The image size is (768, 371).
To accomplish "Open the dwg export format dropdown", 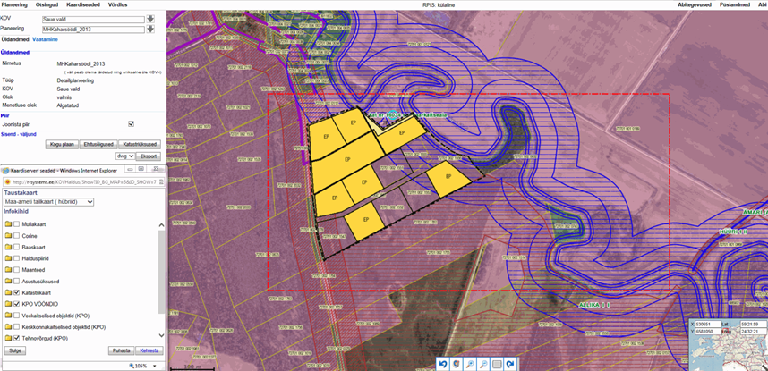I will pyautogui.click(x=124, y=156).
